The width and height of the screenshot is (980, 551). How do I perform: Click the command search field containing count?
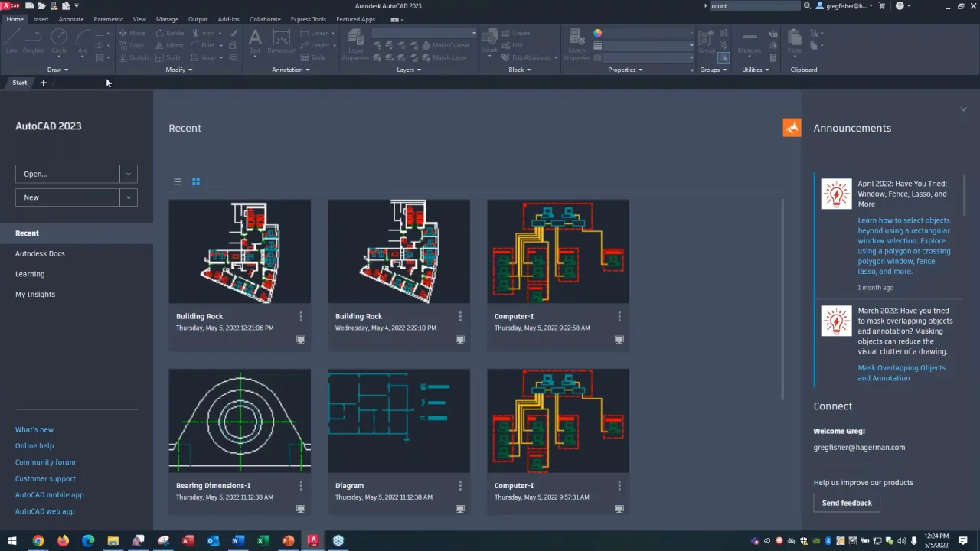click(754, 5)
